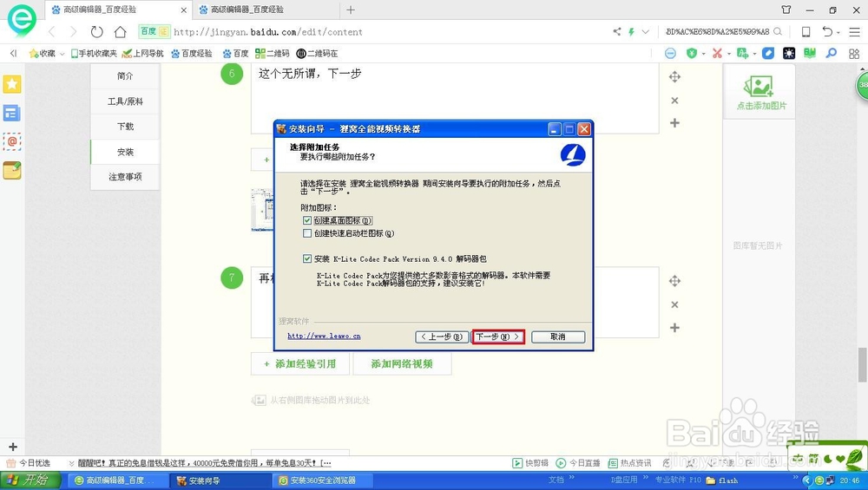Open the 开始 Start button

click(x=30, y=480)
